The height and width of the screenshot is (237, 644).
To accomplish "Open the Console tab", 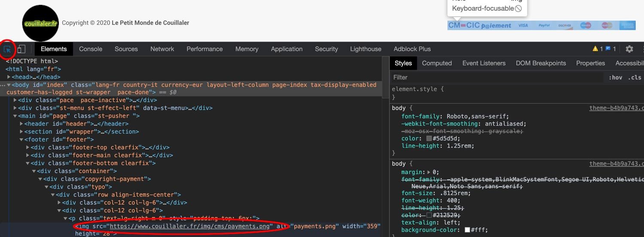I will click(x=91, y=49).
